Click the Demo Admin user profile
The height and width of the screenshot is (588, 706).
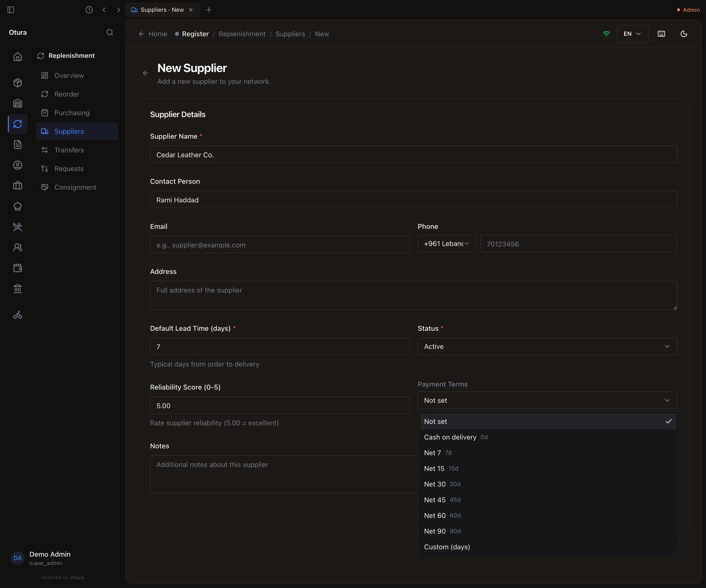41,558
